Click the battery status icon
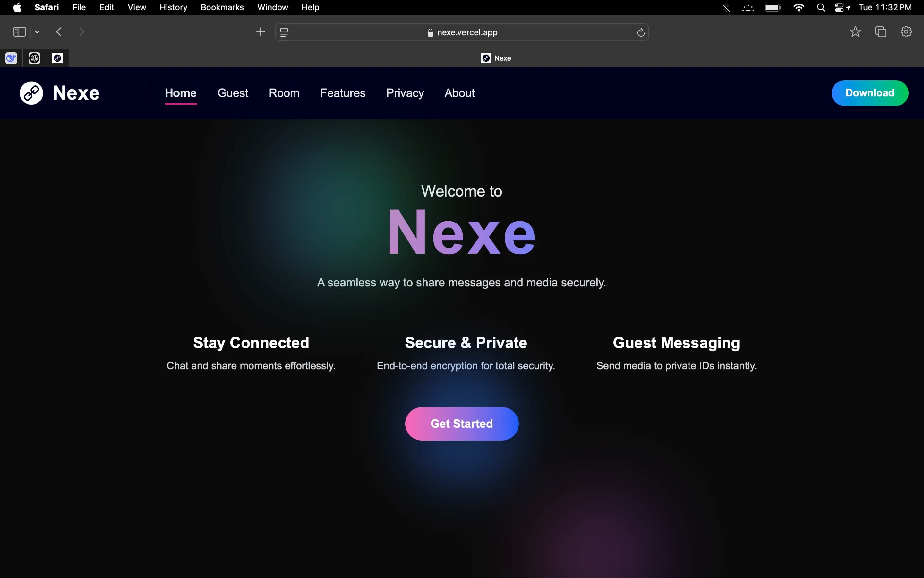924x578 pixels. [773, 8]
